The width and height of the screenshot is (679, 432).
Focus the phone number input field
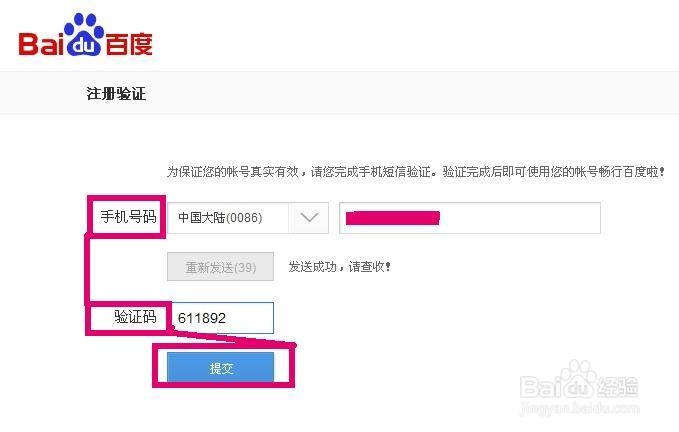pyautogui.click(x=470, y=217)
